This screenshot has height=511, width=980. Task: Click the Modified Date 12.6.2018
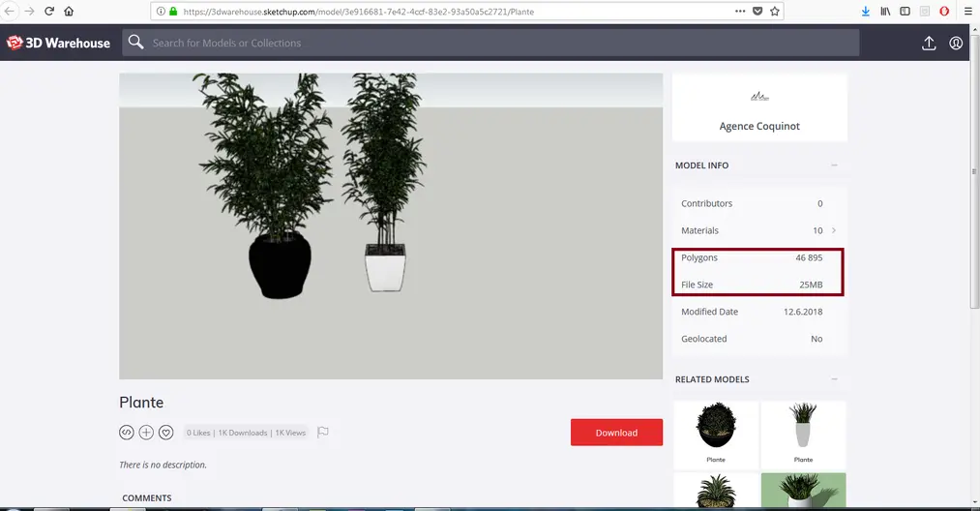pyautogui.click(x=803, y=312)
